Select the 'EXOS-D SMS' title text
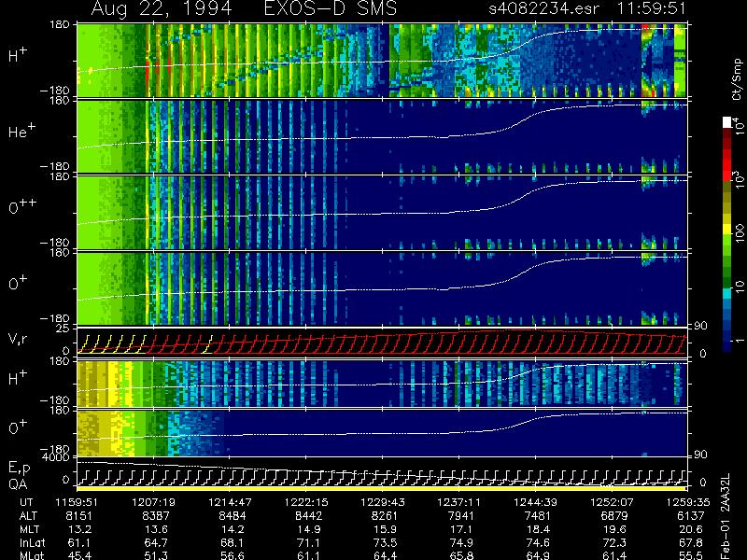 coord(331,8)
